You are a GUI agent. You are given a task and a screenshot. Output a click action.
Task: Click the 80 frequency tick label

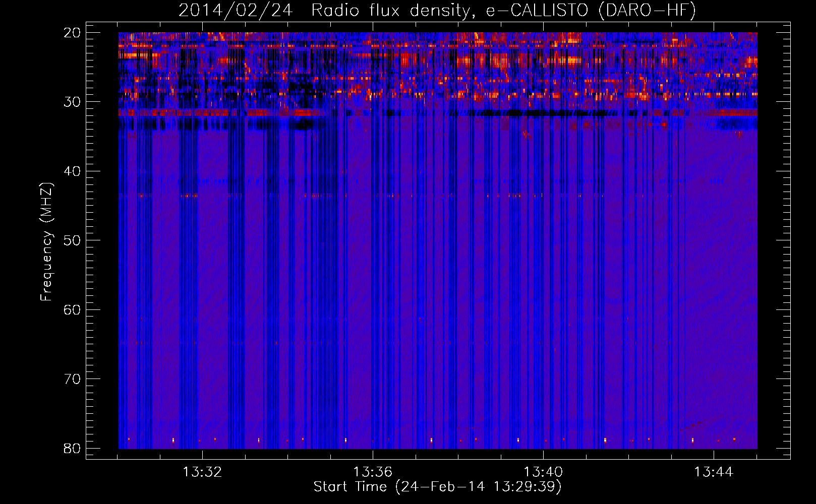tap(72, 448)
